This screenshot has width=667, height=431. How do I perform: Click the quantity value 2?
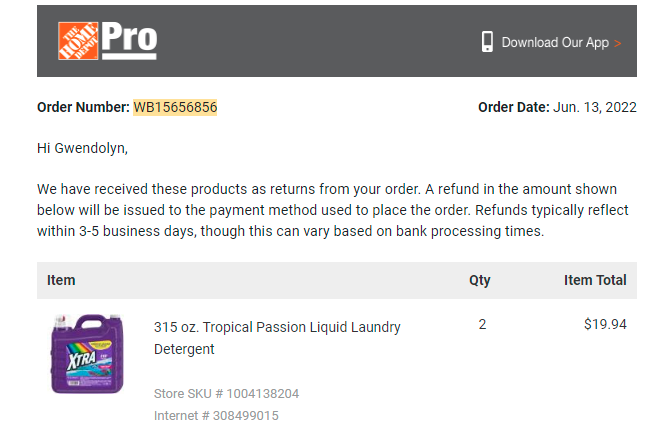tap(482, 325)
